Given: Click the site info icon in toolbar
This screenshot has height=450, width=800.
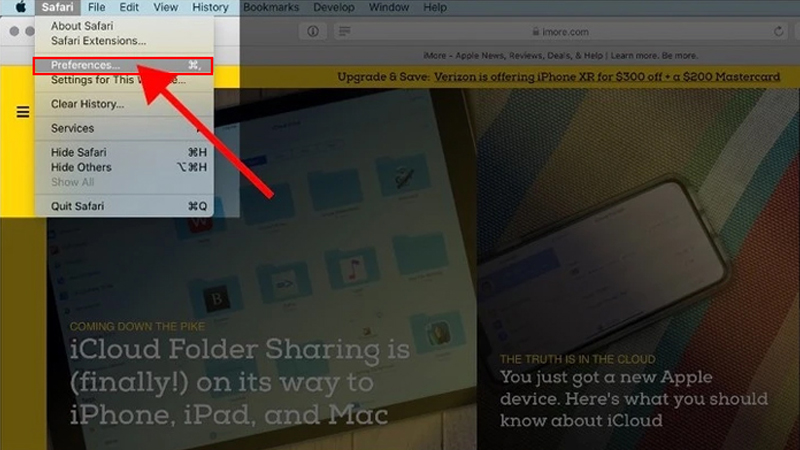Looking at the screenshot, I should (x=313, y=32).
